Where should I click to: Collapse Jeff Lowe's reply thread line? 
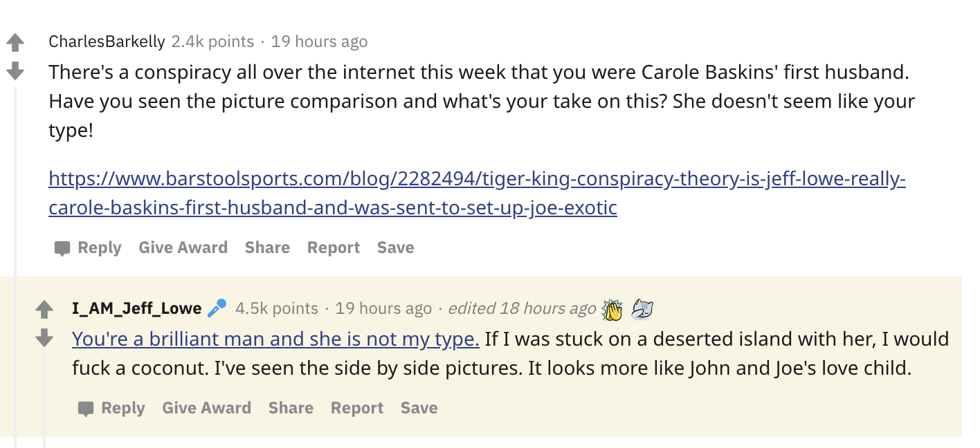(44, 401)
